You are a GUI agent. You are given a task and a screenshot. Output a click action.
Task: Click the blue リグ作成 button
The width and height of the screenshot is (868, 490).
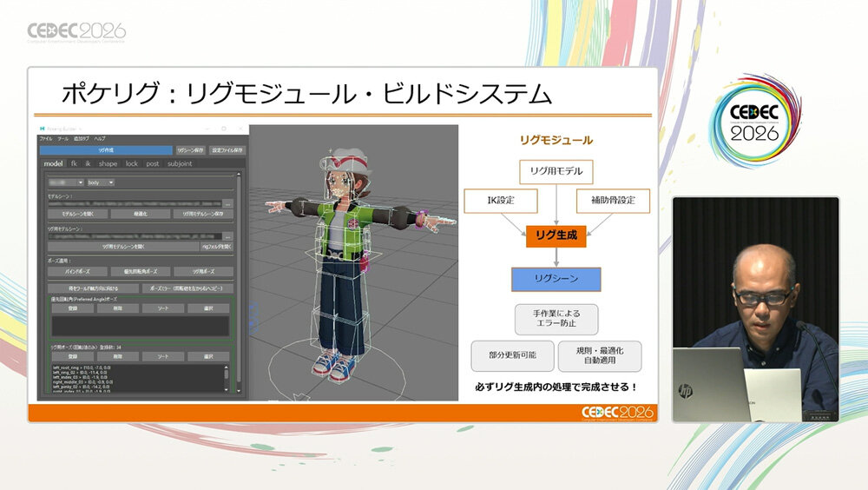(106, 150)
